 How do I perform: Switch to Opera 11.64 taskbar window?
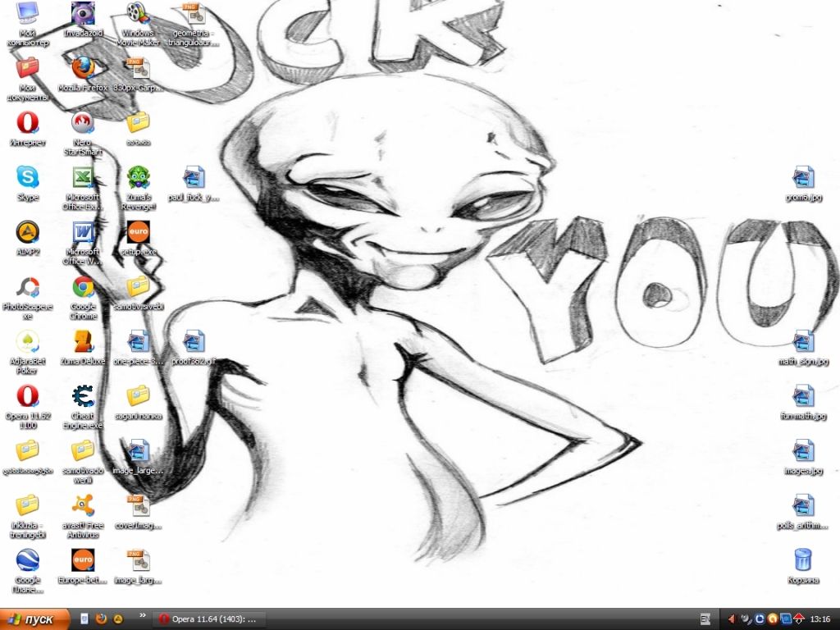coord(212,619)
